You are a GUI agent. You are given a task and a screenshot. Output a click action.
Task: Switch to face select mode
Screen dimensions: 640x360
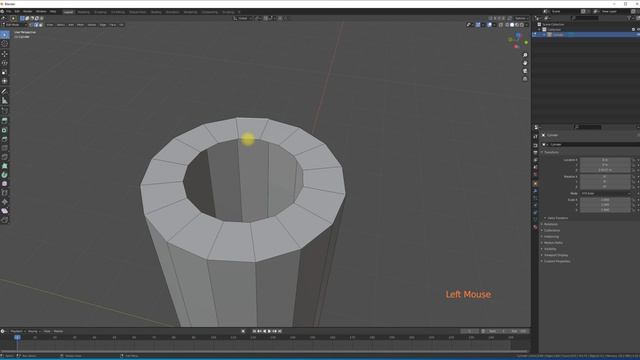[40, 25]
